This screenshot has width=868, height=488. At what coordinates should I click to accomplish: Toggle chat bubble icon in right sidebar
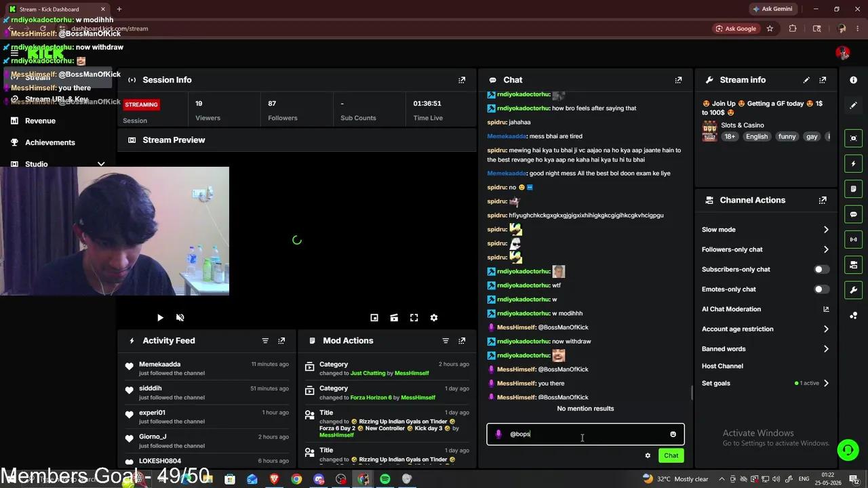coord(853,214)
